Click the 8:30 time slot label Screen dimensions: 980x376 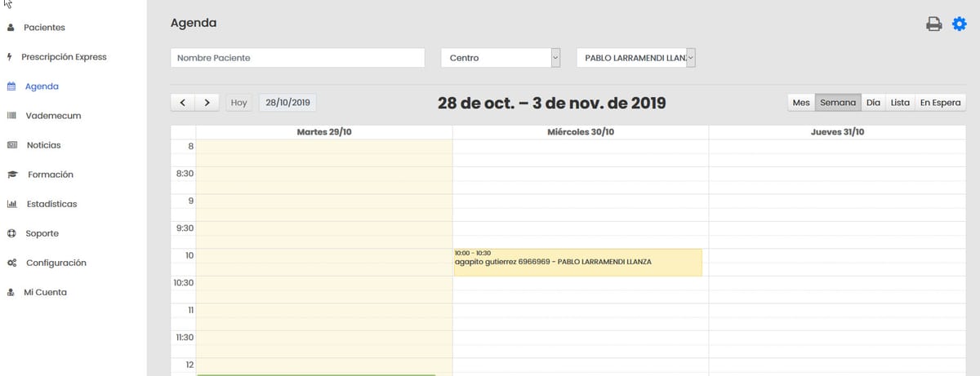(x=185, y=174)
